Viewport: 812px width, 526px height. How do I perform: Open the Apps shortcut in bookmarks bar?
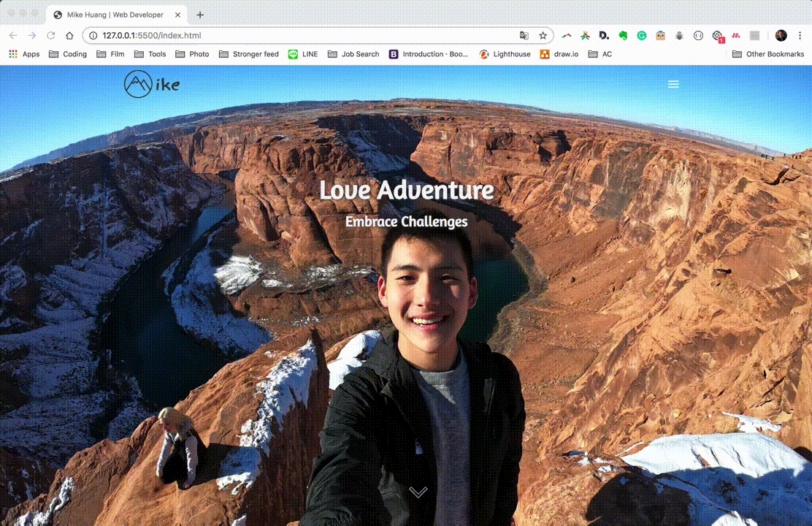[24, 54]
